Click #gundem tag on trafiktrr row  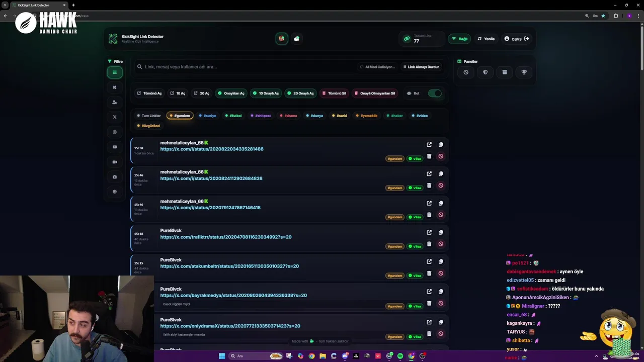point(395,246)
